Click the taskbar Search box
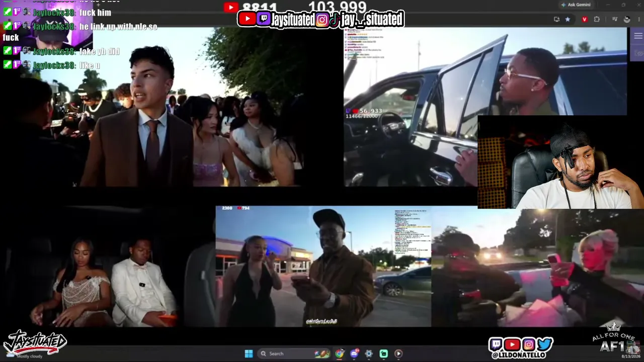The width and height of the screenshot is (644, 362). (x=294, y=353)
